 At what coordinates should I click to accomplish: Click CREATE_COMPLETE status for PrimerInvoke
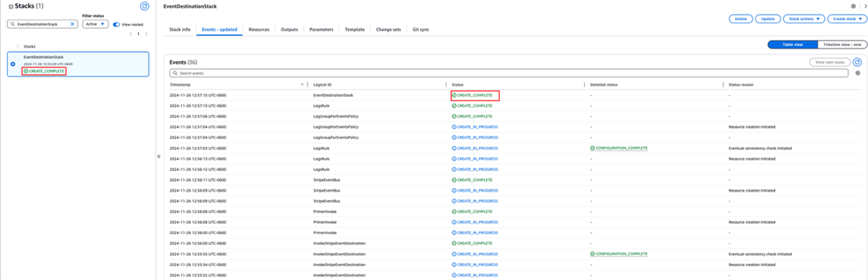coord(472,211)
